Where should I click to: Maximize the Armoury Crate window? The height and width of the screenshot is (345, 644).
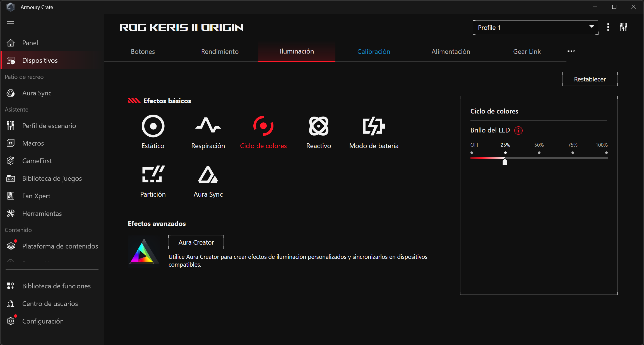tap(614, 7)
